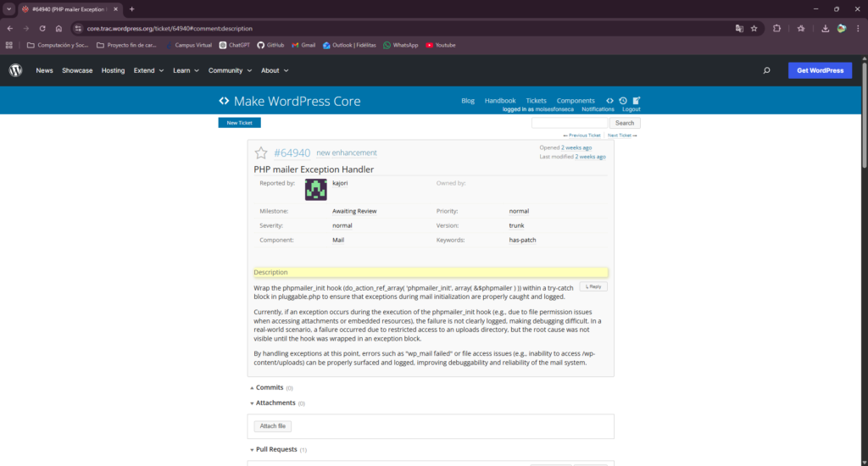The height and width of the screenshot is (466, 868).
Task: Open the translate page icon
Action: click(739, 28)
